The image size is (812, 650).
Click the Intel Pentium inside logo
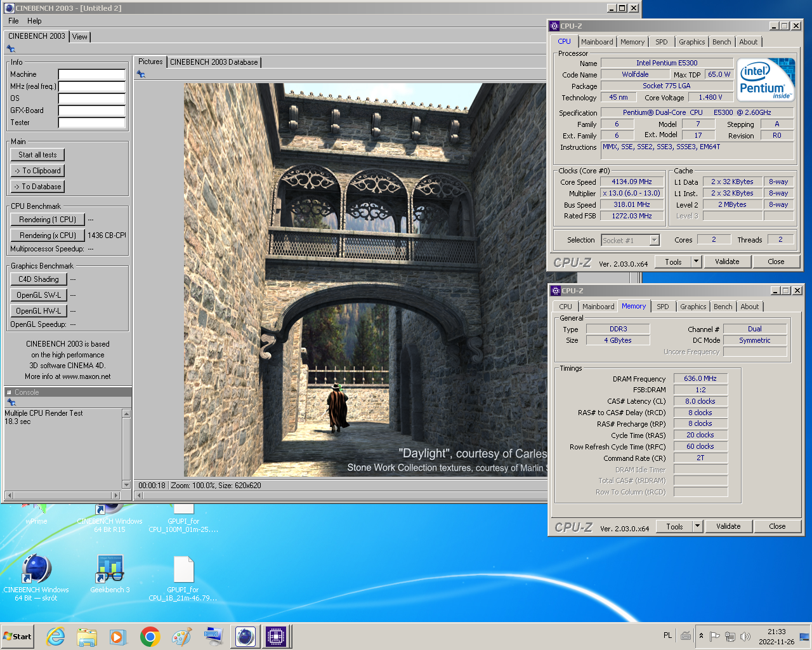tap(766, 79)
